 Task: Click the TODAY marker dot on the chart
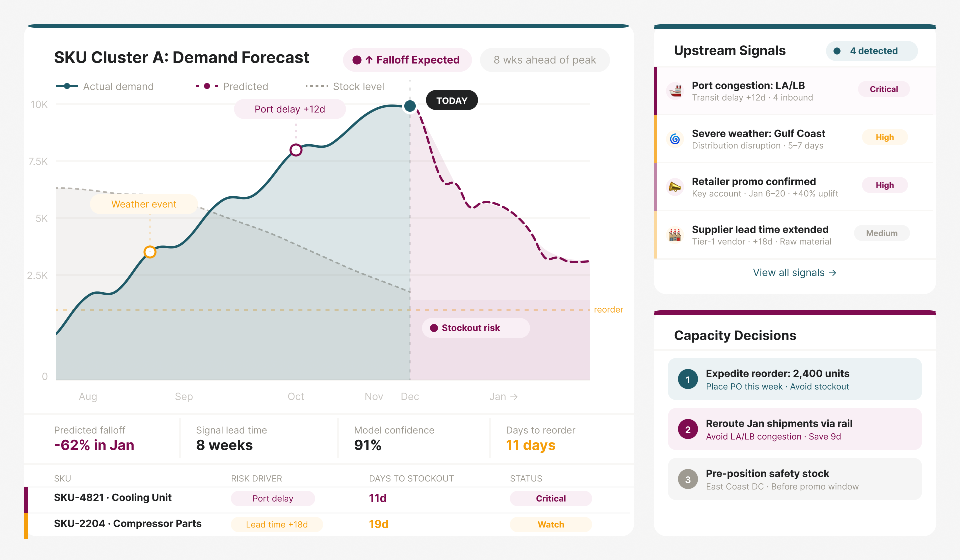[409, 106]
